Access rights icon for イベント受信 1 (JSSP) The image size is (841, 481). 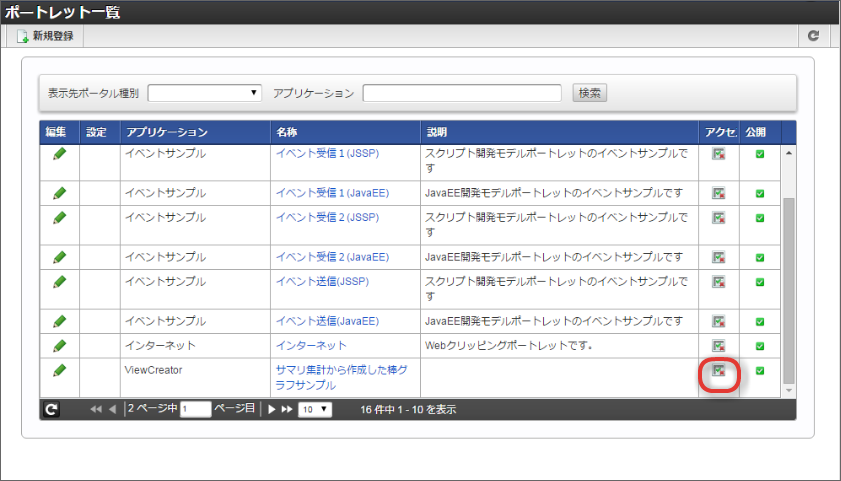pyautogui.click(x=719, y=154)
